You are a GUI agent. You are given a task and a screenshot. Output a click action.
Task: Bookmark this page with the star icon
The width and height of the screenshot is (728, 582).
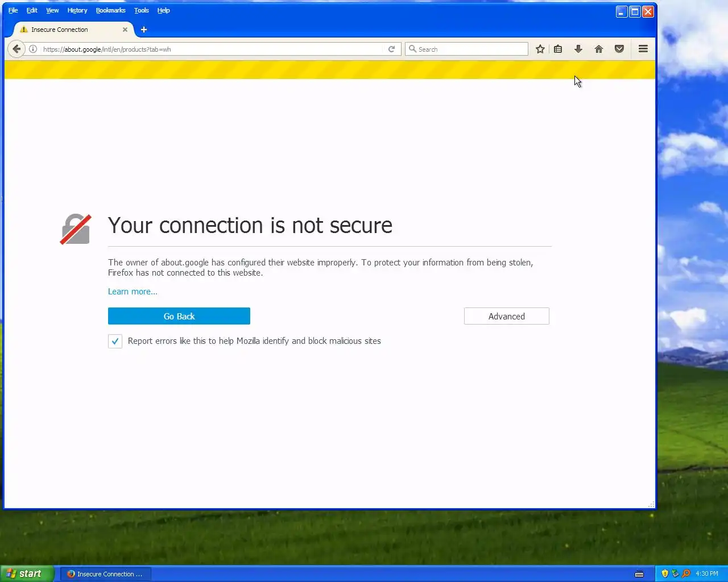point(540,49)
